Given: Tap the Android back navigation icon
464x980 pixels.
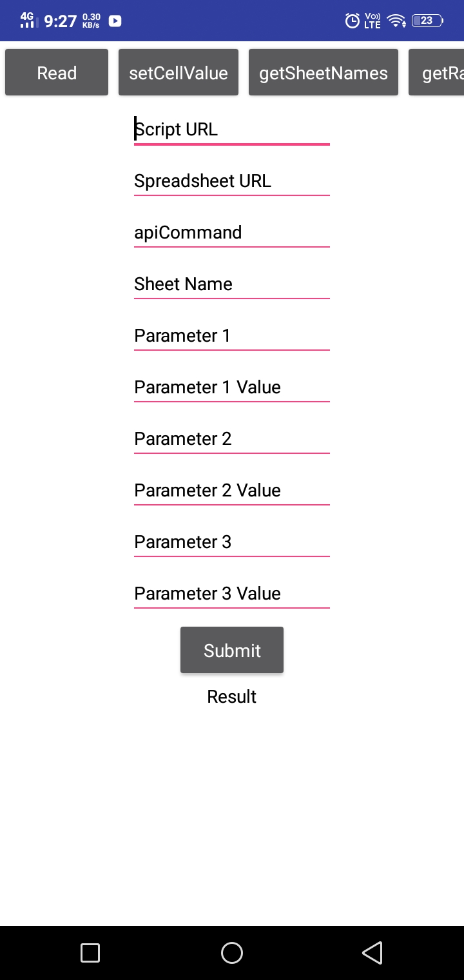Looking at the screenshot, I should point(372,953).
